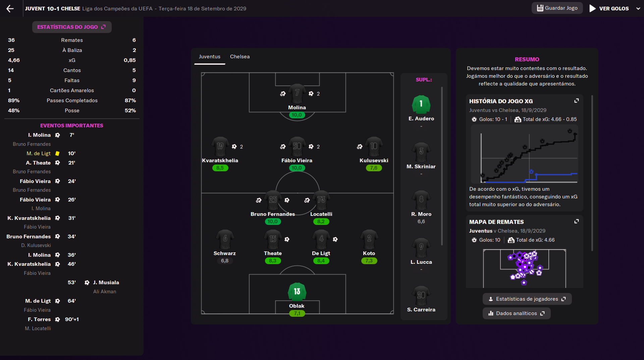Screen dimensions: 644x360
Task: Select Locatelli's shirt number 73
Action: (321, 200)
